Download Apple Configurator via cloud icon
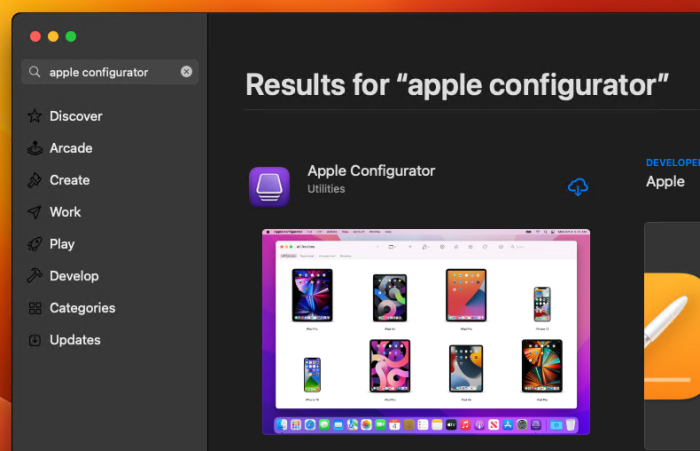This screenshot has width=700, height=451. pyautogui.click(x=578, y=187)
